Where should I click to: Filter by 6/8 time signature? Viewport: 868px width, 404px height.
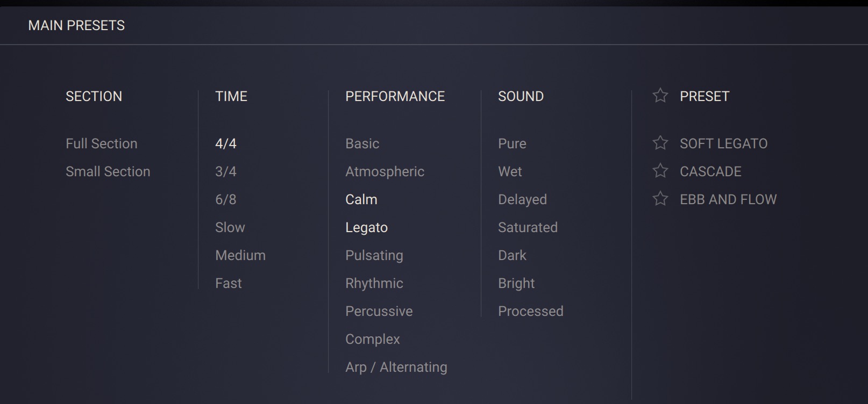tap(226, 199)
